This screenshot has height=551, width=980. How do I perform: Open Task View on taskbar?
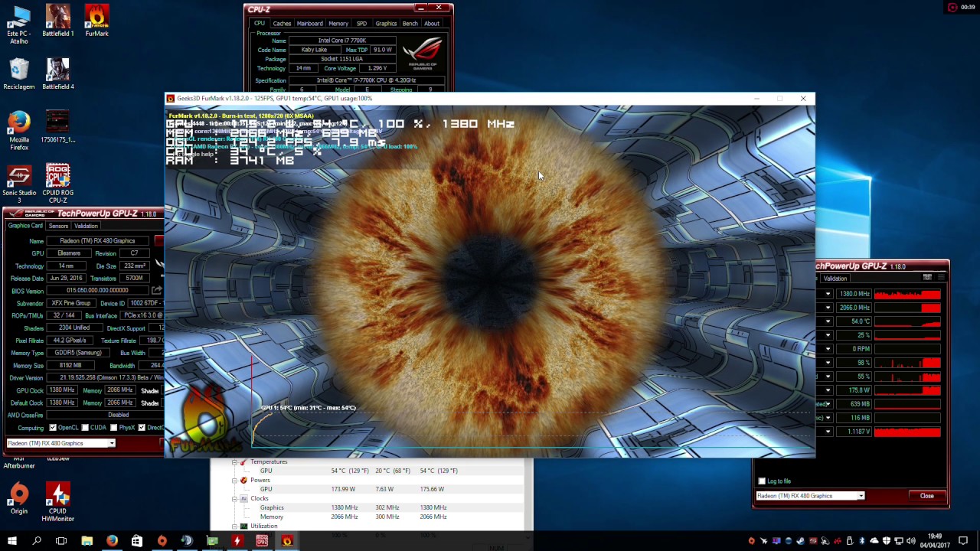point(61,541)
